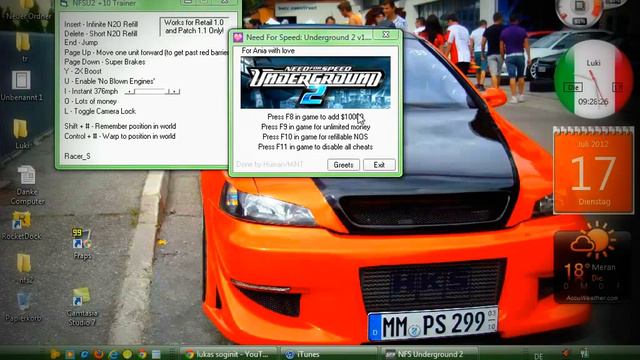This screenshot has height=360, width=640.
Task: Click the Italian flag clock gadget
Action: 593,79
